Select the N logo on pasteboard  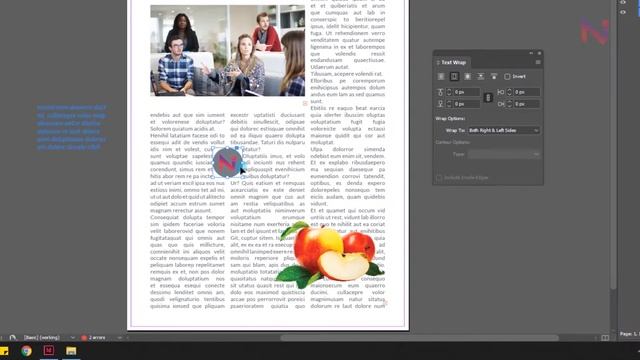[x=594, y=31]
